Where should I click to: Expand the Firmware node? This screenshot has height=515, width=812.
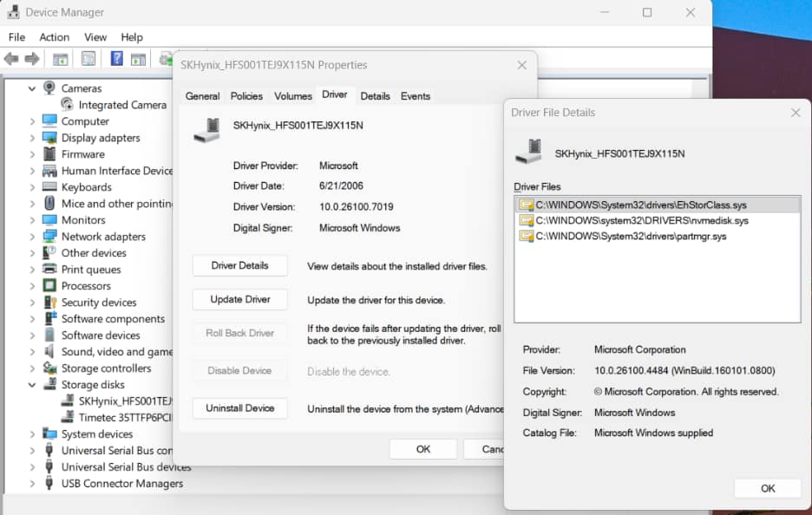click(32, 154)
